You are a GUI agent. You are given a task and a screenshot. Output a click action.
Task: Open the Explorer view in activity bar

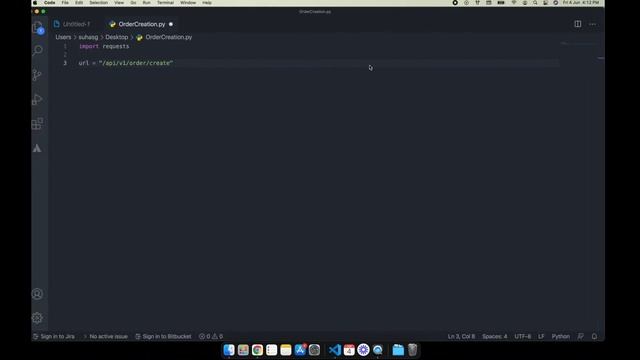(38, 27)
